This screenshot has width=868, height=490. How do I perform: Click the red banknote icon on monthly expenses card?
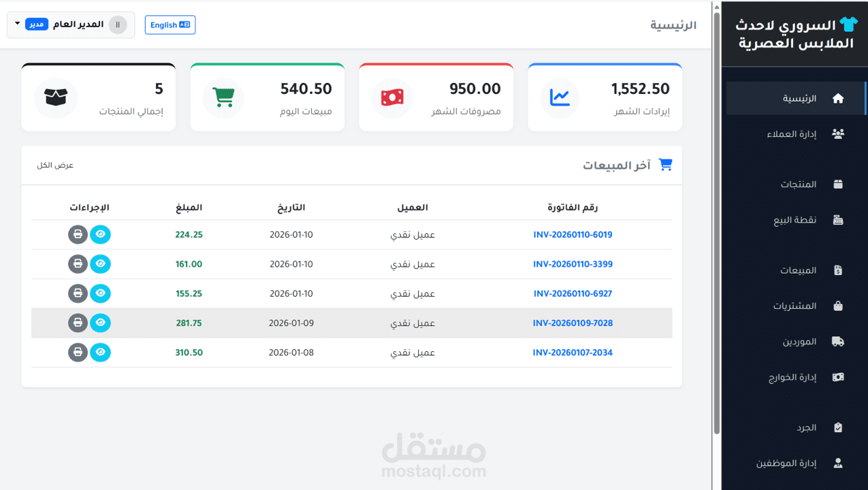tap(391, 97)
